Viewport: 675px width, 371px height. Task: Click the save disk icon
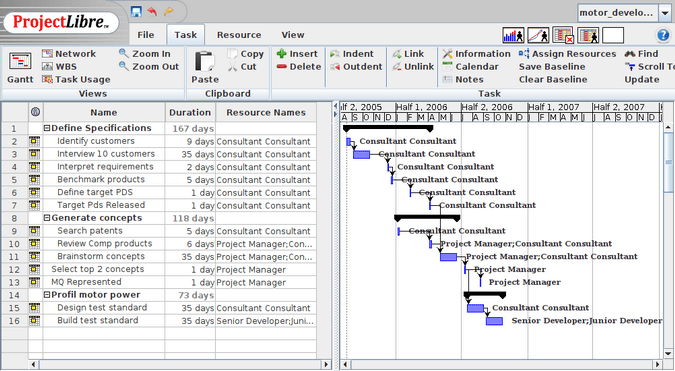point(136,11)
